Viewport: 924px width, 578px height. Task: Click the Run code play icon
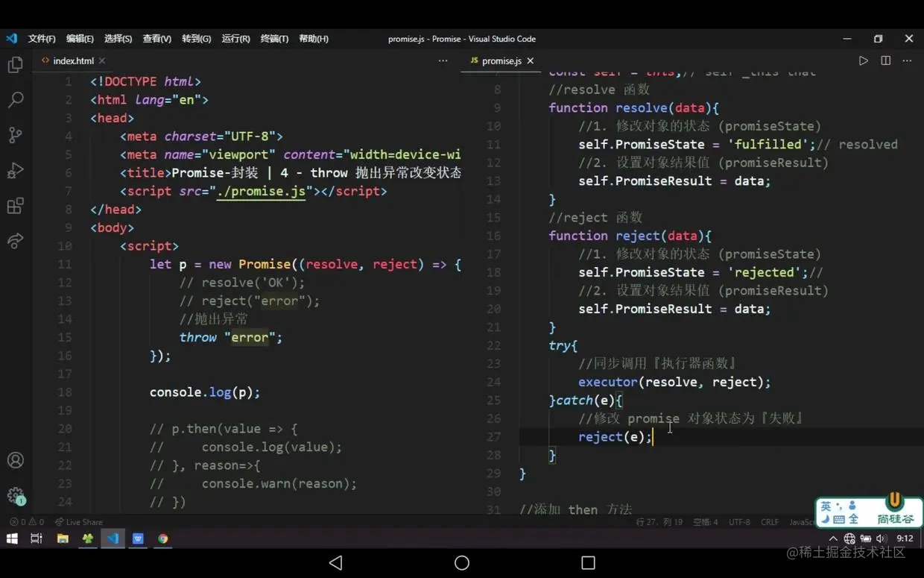click(863, 60)
